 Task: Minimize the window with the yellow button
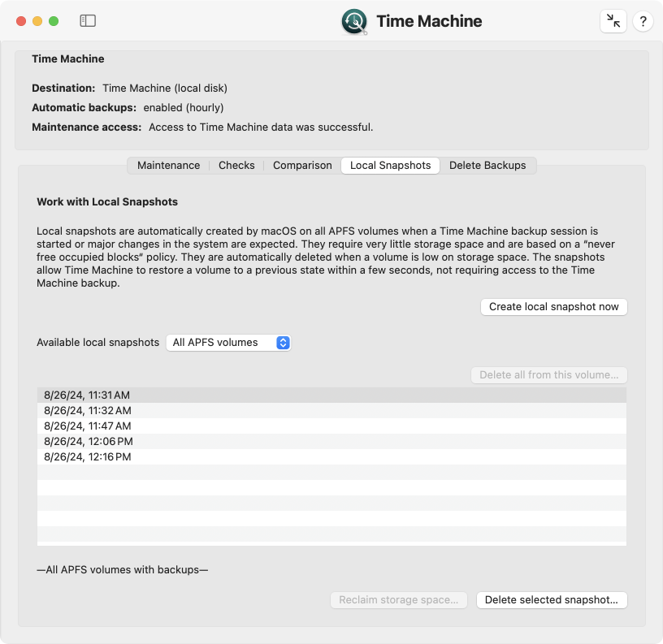pyautogui.click(x=37, y=21)
